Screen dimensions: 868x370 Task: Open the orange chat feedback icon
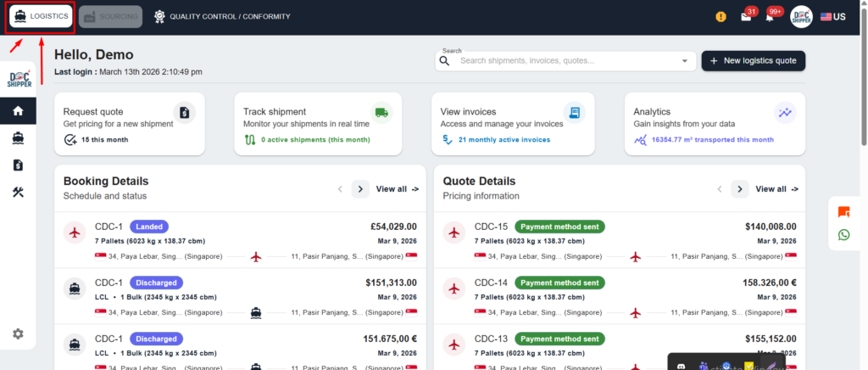coord(843,211)
